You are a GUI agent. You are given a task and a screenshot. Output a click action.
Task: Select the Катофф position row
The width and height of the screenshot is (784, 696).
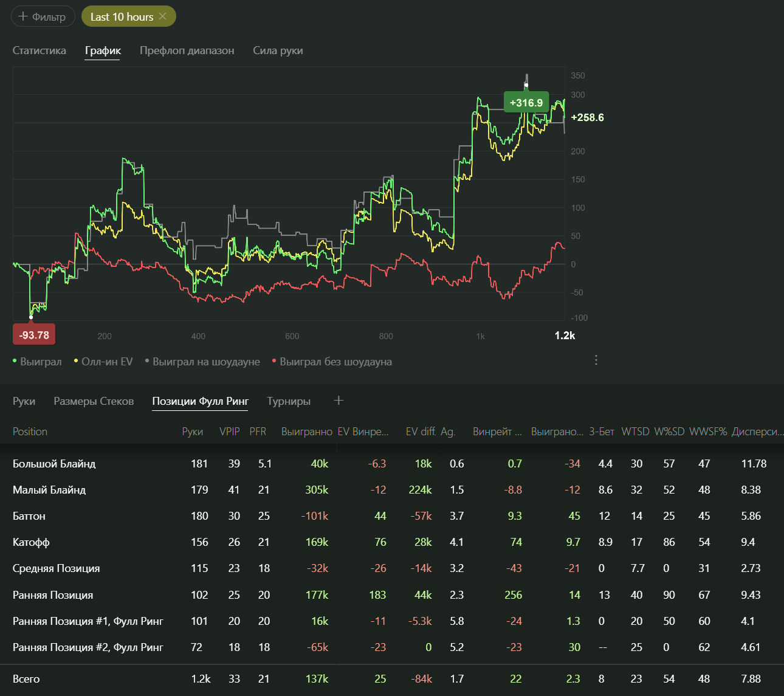click(392, 542)
